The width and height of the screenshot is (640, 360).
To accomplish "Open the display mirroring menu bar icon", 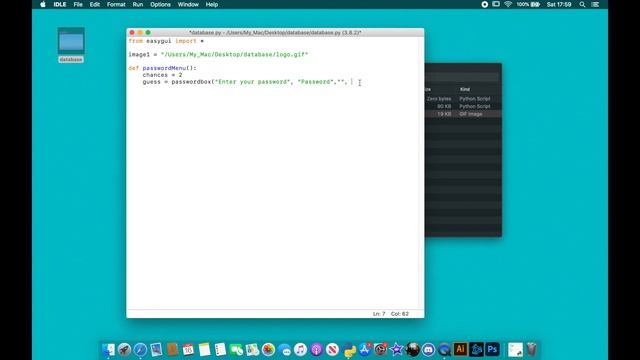I will pyautogui.click(x=496, y=4).
